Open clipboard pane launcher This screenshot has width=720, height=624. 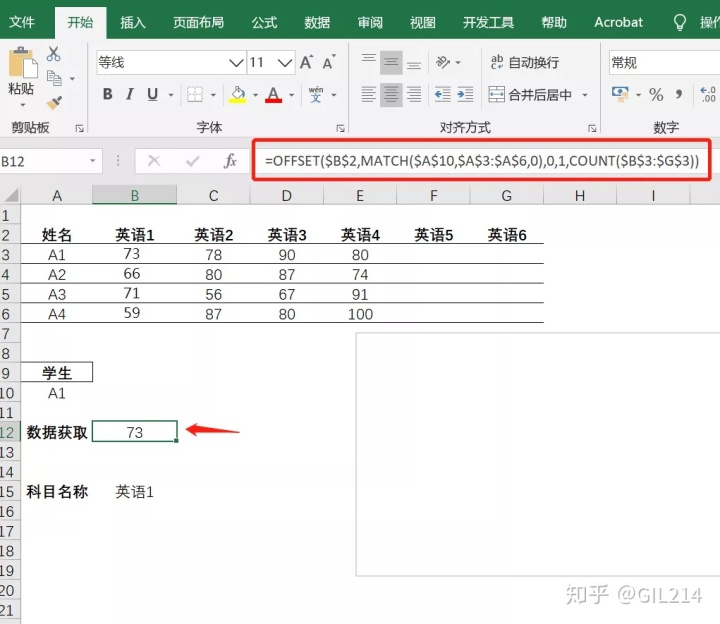click(x=79, y=129)
